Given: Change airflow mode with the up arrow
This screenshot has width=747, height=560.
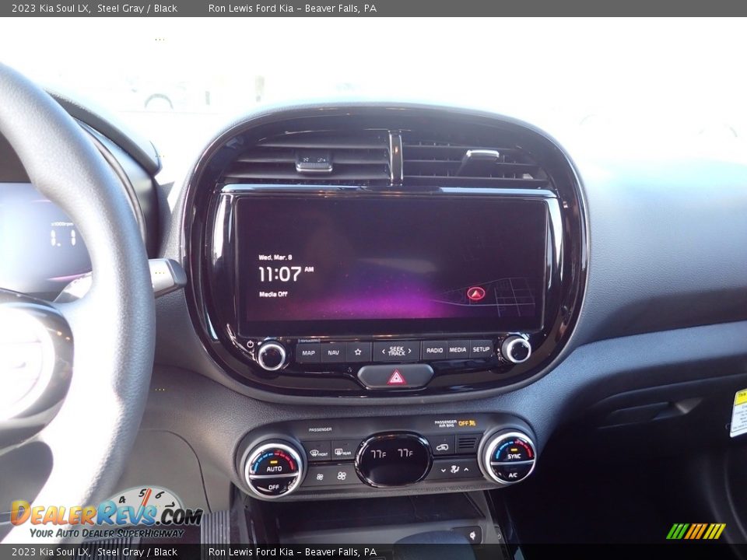Looking at the screenshot, I should [x=466, y=469].
